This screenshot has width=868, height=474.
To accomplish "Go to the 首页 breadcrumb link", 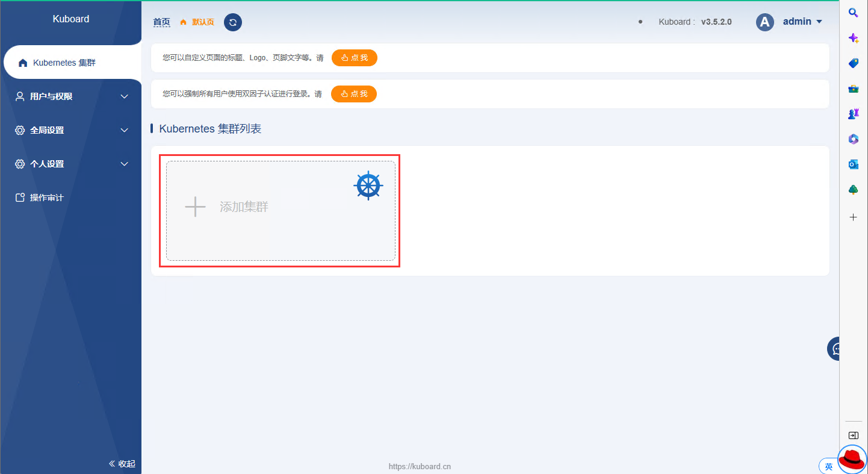I will click(161, 22).
